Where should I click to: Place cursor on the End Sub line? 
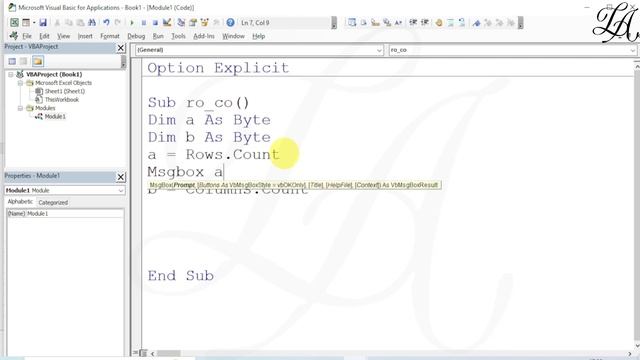[180, 276]
